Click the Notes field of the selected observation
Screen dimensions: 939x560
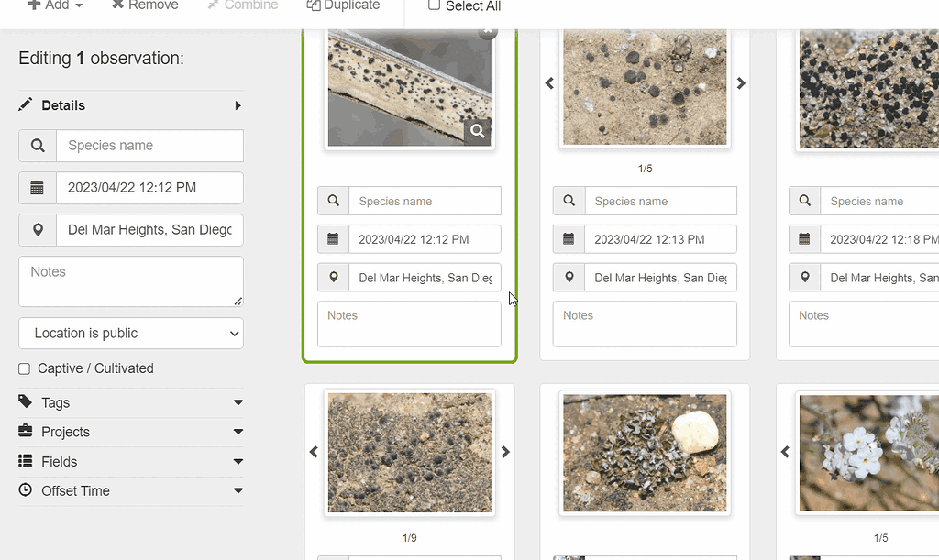point(409,324)
